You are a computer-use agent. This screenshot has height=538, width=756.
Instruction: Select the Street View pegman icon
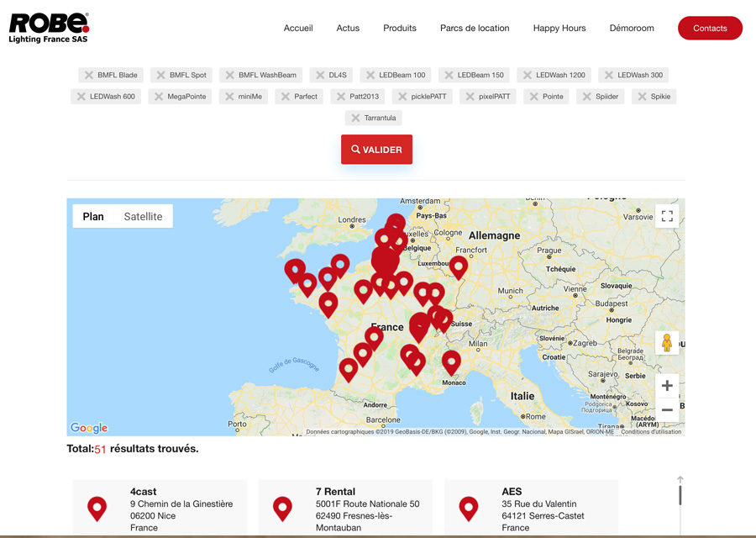coord(667,343)
